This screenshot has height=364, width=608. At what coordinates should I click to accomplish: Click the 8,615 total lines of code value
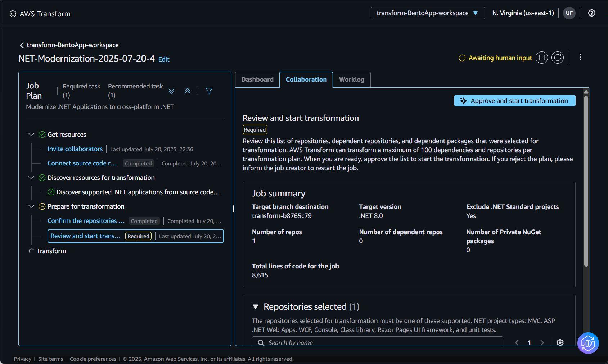coord(260,275)
